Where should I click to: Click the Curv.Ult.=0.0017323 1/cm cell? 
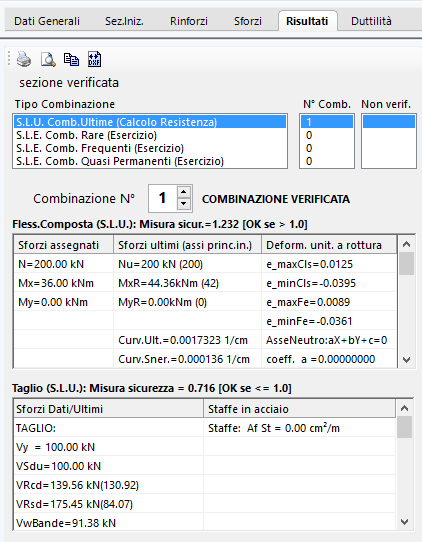(187, 340)
